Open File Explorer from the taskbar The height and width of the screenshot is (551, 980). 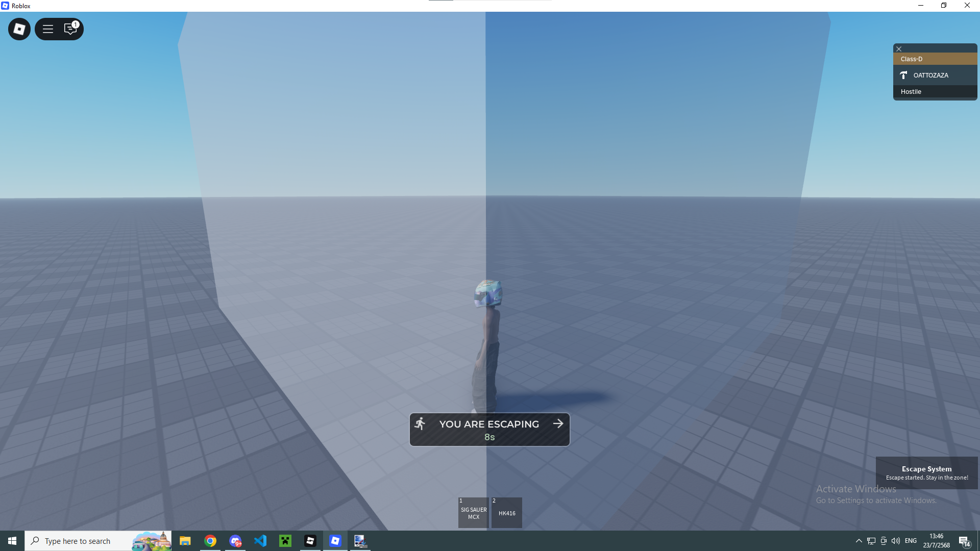pos(185,541)
